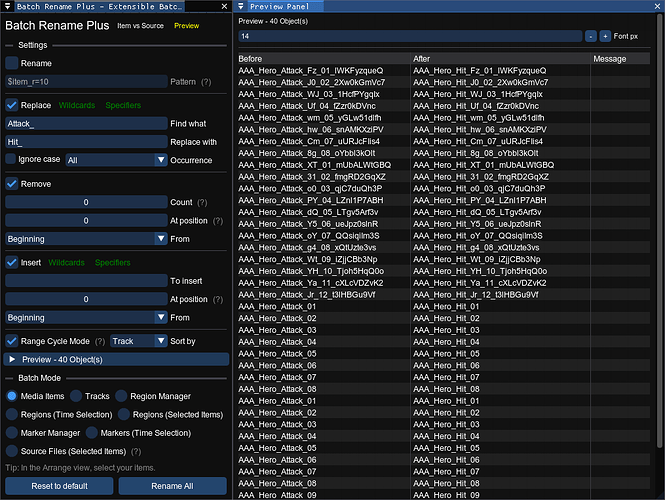Click the Pattern help question mark
This screenshot has height=500, width=665.
click(x=206, y=82)
